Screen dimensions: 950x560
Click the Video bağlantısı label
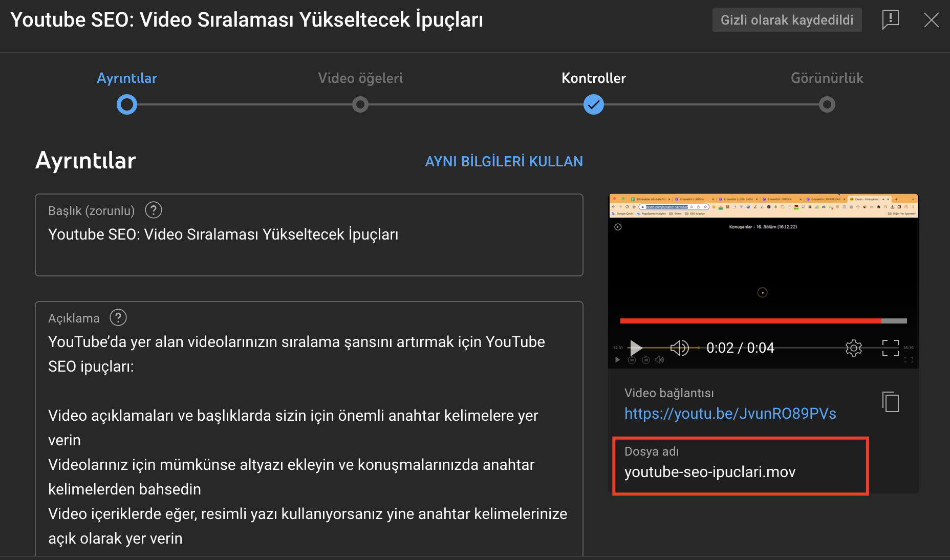click(x=669, y=393)
